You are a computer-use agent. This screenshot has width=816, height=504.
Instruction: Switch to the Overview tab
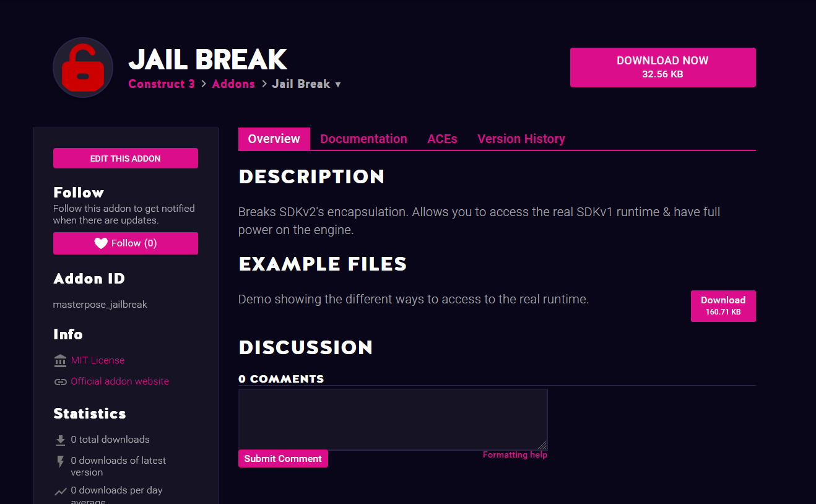(x=274, y=139)
